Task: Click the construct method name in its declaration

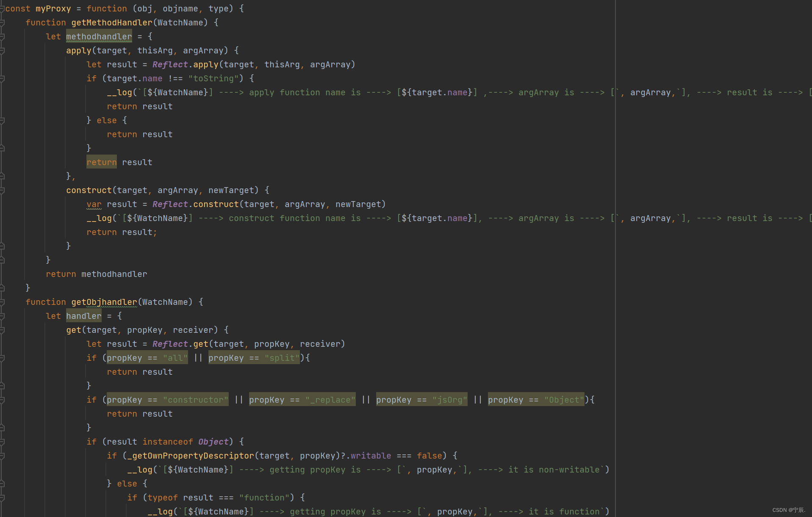Action: [x=89, y=190]
